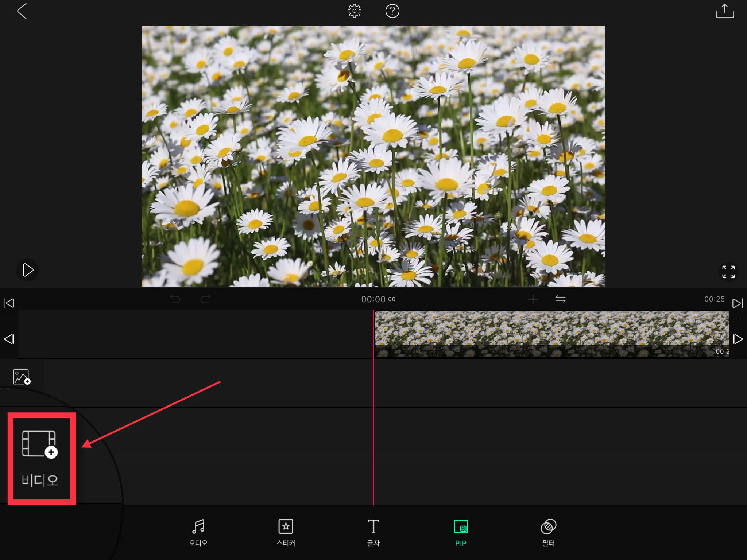Screen dimensions: 747x560
Task: Jump to the start of timeline
Action: 9,303
